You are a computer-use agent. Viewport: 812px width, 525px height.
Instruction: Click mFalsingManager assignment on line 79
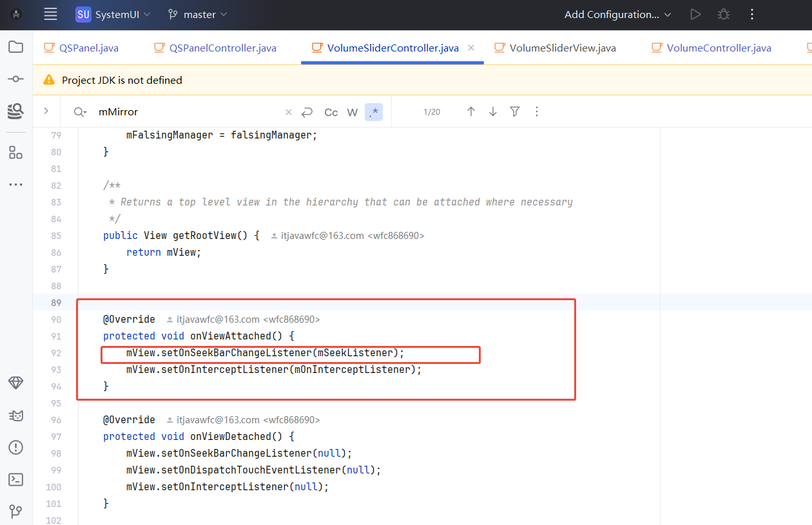[222, 135]
